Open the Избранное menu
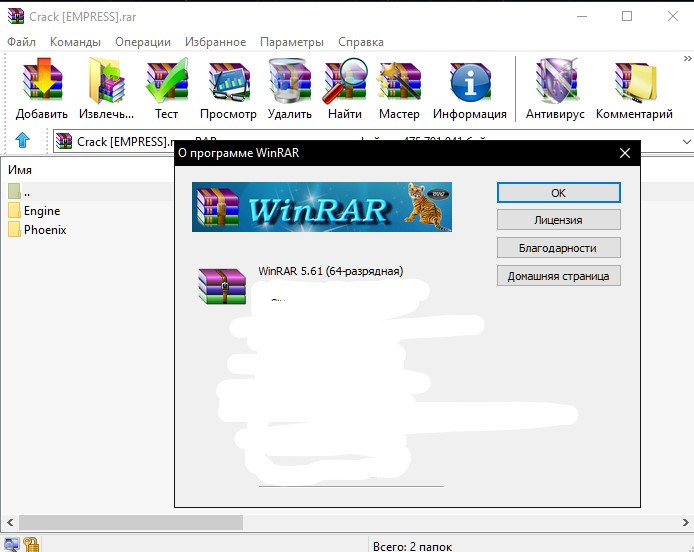Viewport: 694px width, 552px height. [x=215, y=42]
